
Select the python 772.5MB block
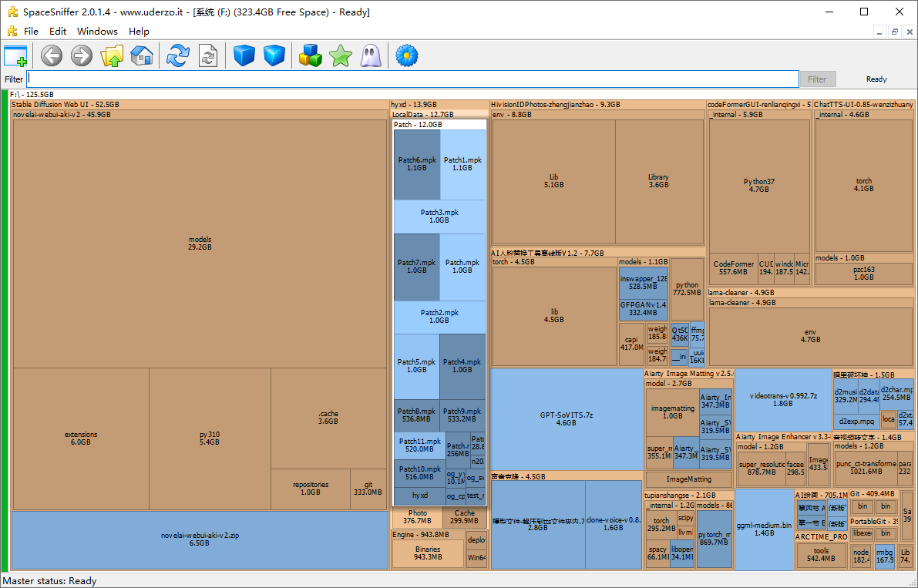click(x=688, y=289)
